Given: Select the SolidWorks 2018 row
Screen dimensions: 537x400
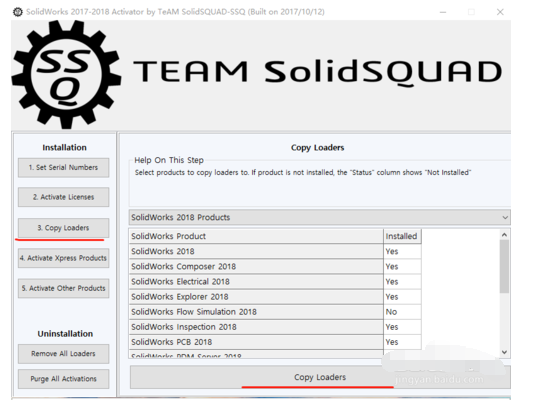Looking at the screenshot, I should click(x=275, y=251).
